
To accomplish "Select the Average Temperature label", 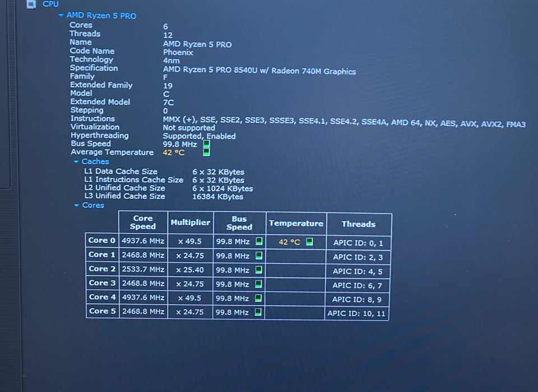I will tap(112, 152).
